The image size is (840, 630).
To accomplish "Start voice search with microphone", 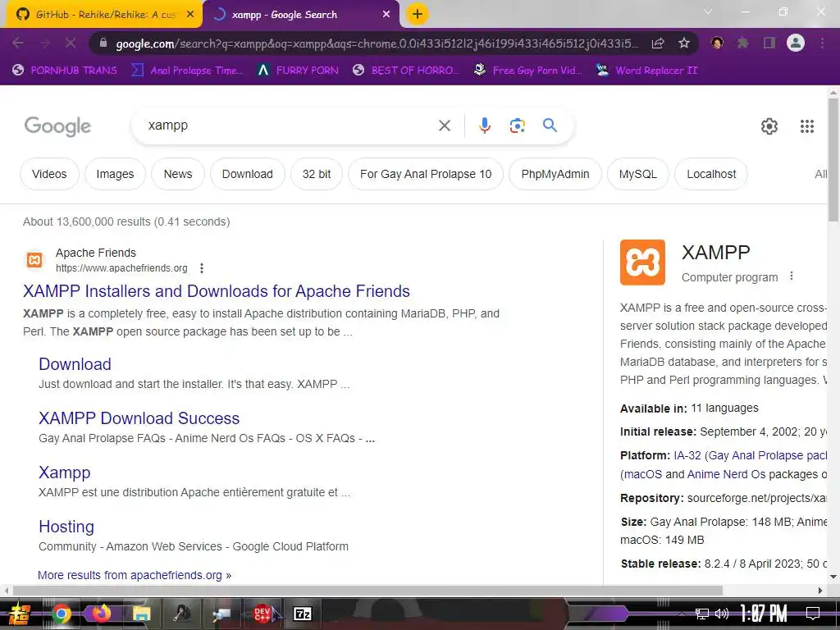I will (x=484, y=126).
